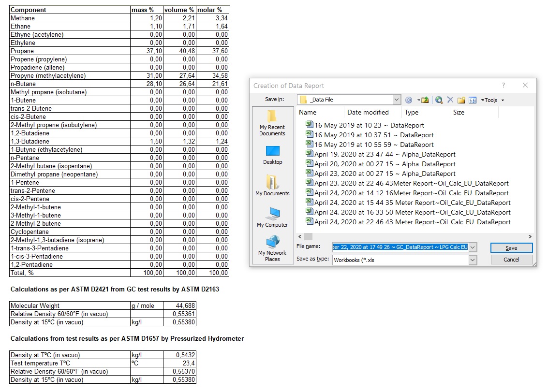Image resolution: width=548 pixels, height=392 pixels.
Task: Open the Tools dropdown menu
Action: pyautogui.click(x=493, y=100)
